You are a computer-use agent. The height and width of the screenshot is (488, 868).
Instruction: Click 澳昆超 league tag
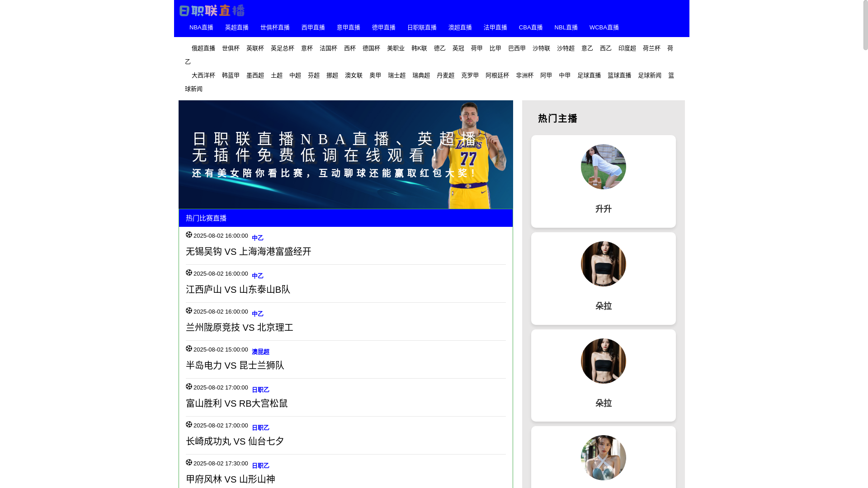(x=260, y=352)
